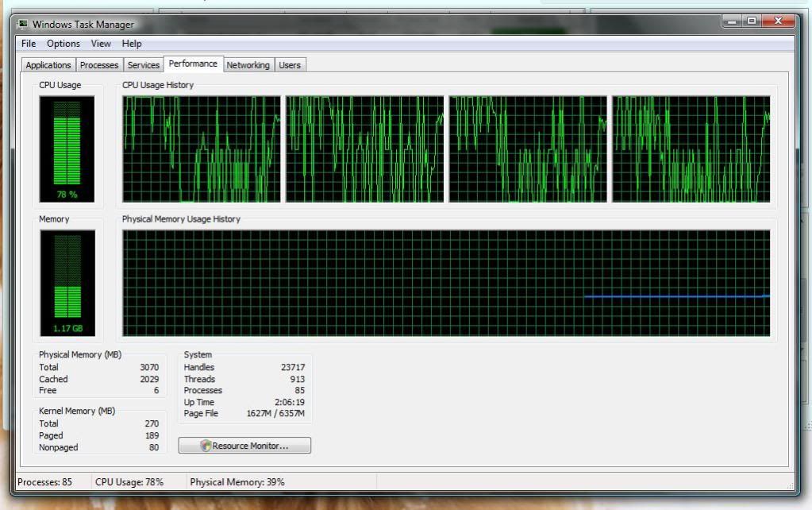Click 'CPU Usage: 78%' in the status bar
This screenshot has height=510, width=812.
[x=129, y=482]
